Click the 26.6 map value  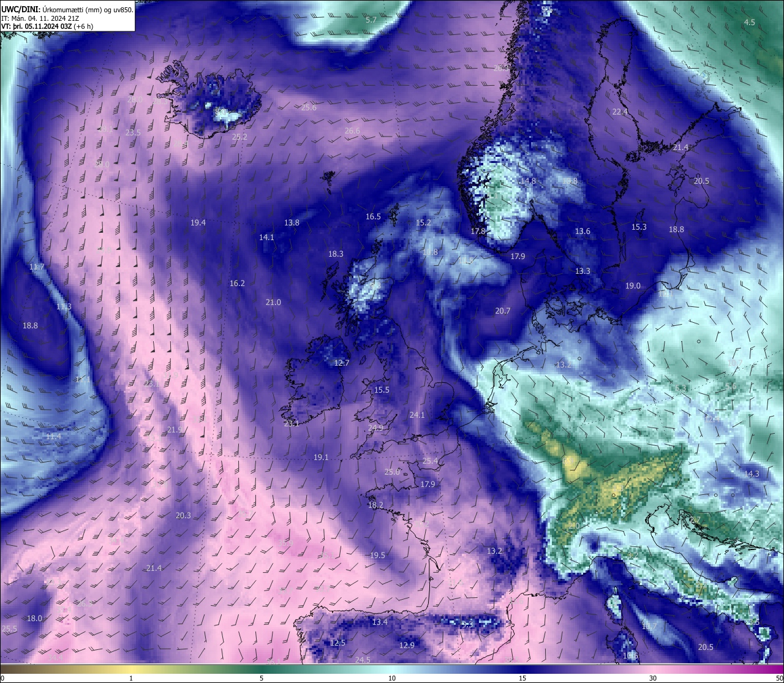coord(352,131)
